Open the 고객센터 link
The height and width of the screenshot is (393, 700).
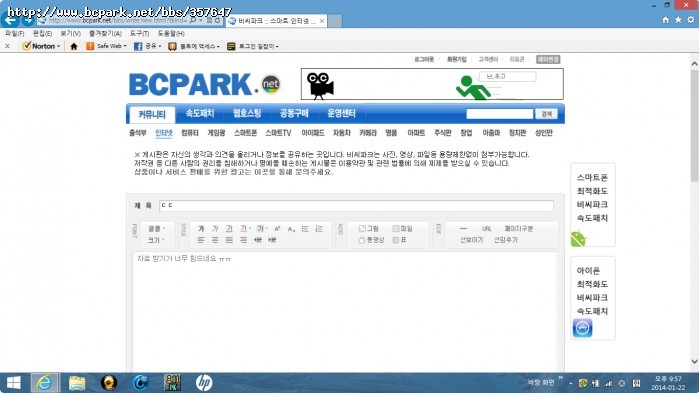click(x=488, y=59)
